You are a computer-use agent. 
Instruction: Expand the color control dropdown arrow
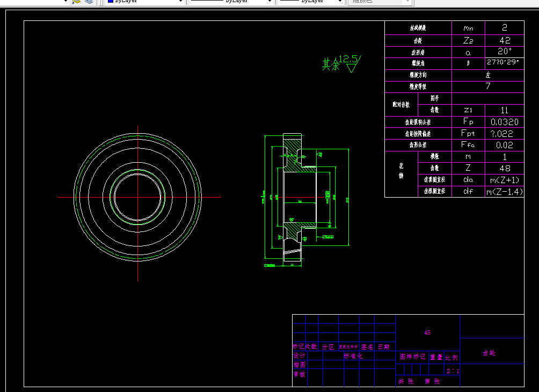coord(180,2)
